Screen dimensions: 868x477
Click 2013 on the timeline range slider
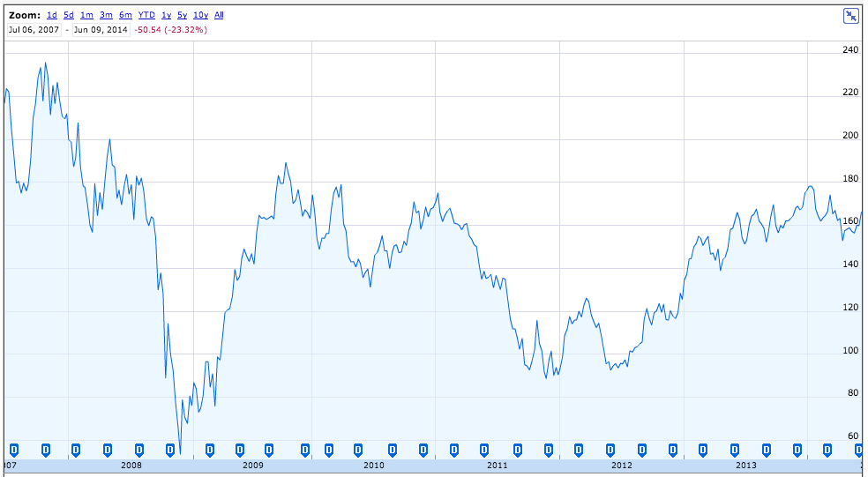click(x=745, y=465)
